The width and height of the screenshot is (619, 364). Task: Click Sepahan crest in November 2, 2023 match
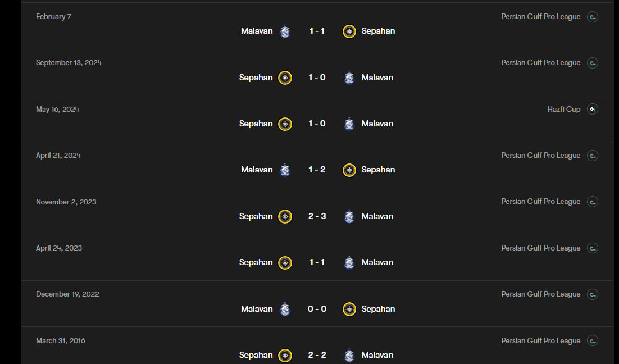pos(285,216)
